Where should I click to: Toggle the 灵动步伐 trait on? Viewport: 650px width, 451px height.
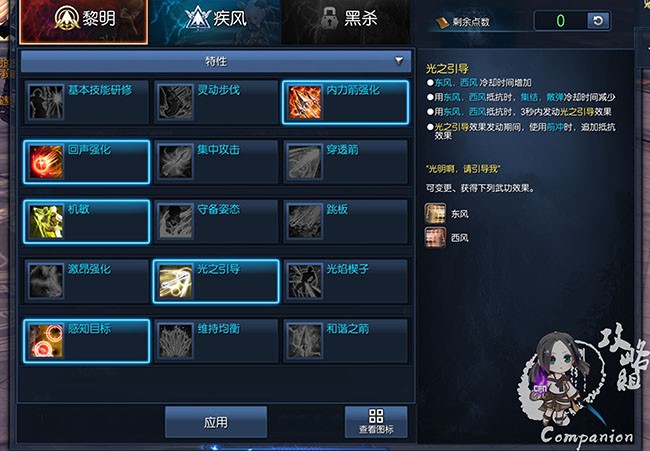tap(216, 102)
